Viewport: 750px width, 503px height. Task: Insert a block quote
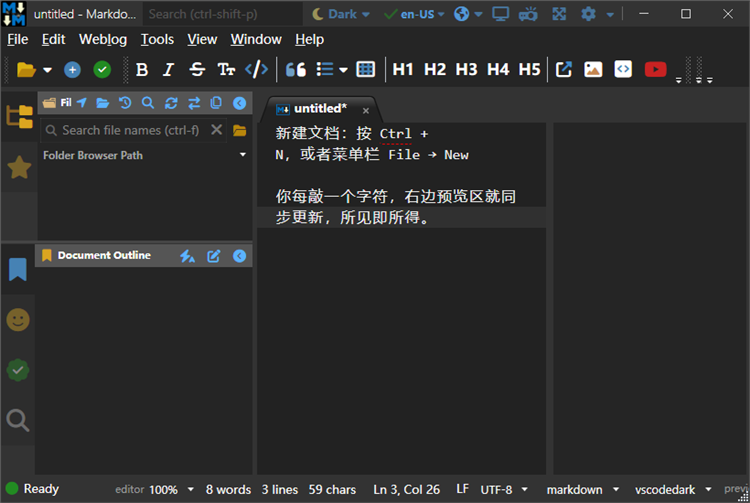[296, 70]
